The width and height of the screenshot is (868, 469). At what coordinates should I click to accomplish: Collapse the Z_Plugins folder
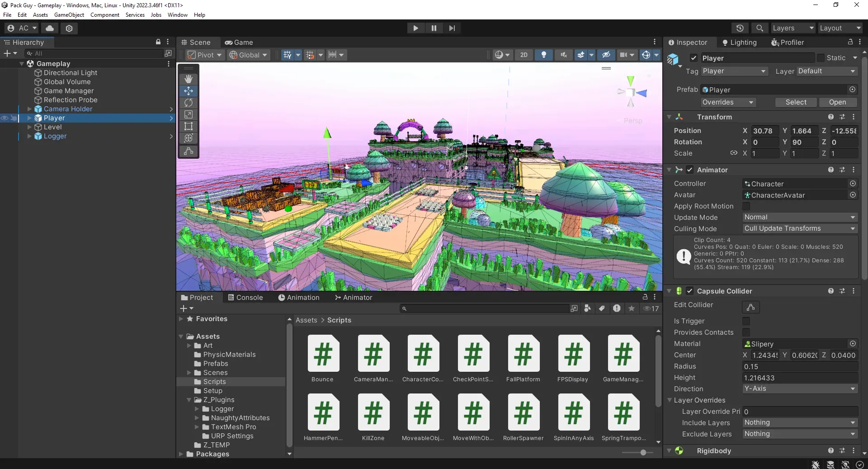click(x=189, y=400)
